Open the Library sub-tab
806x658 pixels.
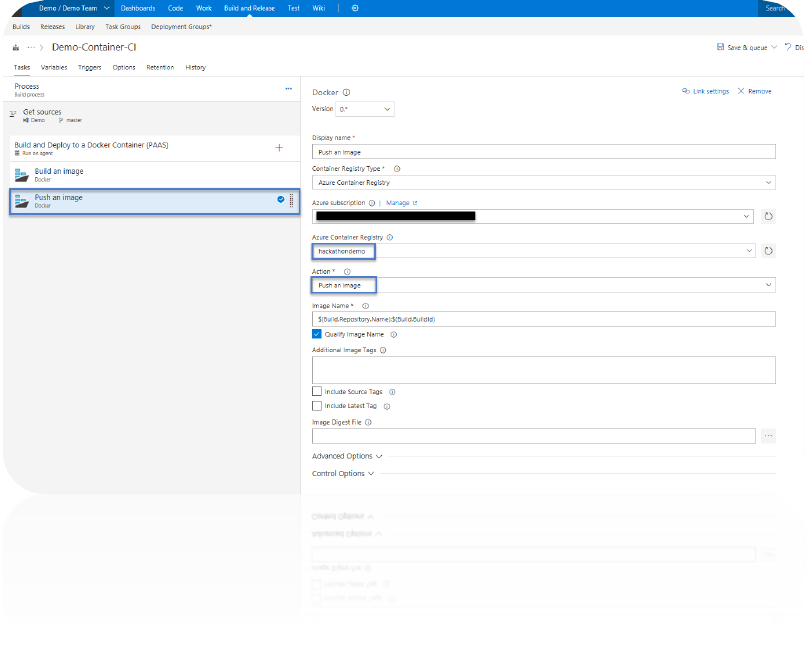(x=85, y=27)
